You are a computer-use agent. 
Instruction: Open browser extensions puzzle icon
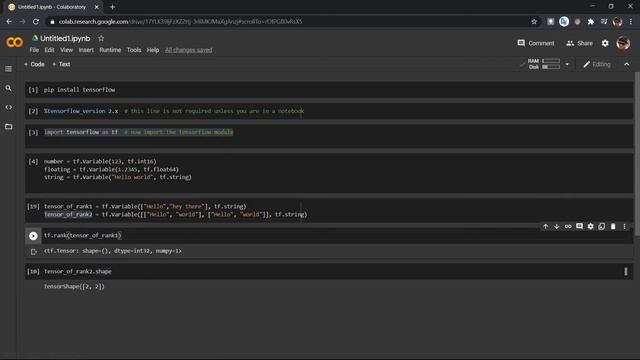[x=591, y=22]
